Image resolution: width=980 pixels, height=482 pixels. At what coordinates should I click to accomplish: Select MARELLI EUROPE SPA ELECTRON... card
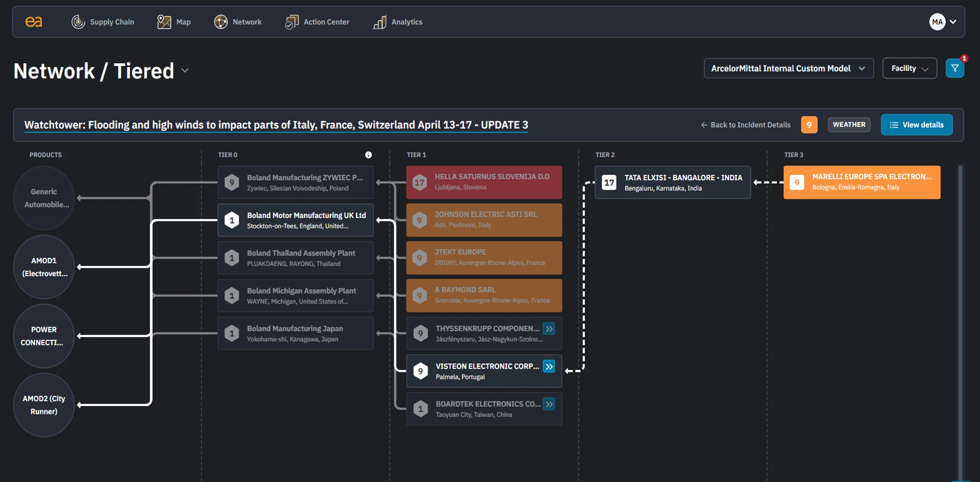click(862, 182)
